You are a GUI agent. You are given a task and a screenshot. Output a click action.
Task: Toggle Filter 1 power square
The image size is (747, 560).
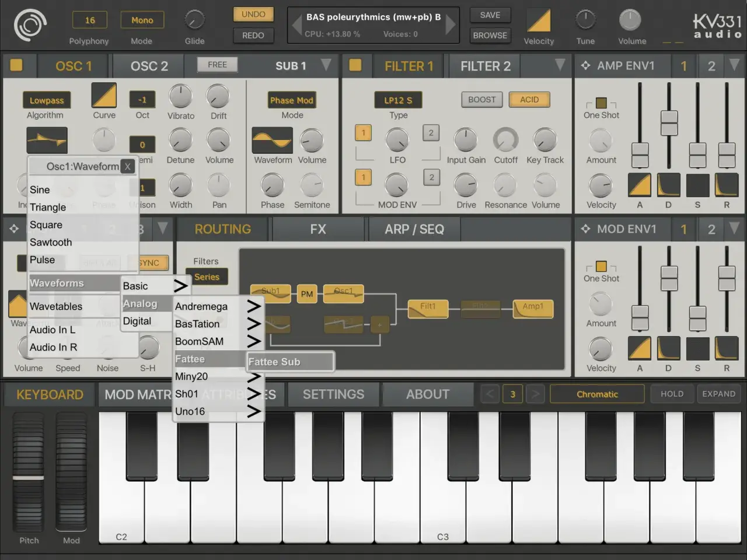pyautogui.click(x=355, y=65)
